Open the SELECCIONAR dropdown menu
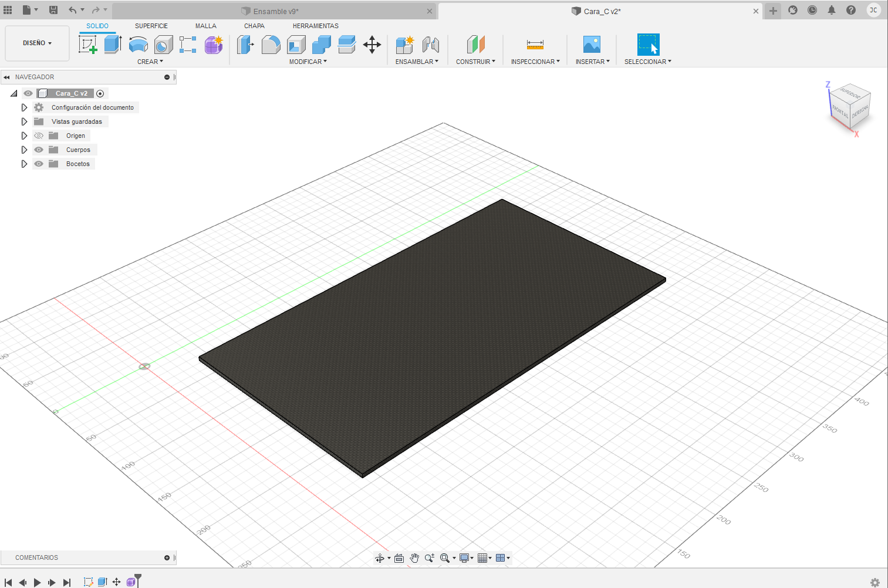 (648, 62)
